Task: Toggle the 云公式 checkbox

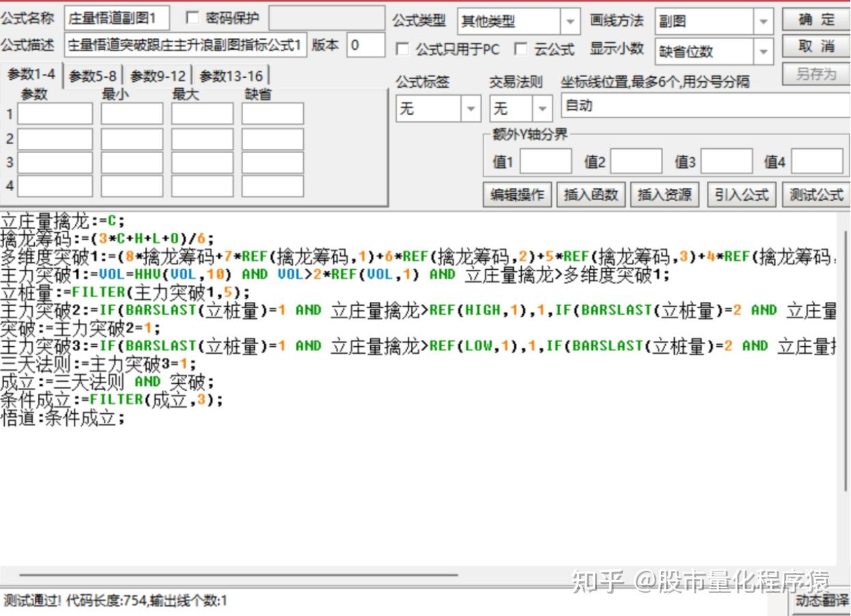Action: point(521,49)
